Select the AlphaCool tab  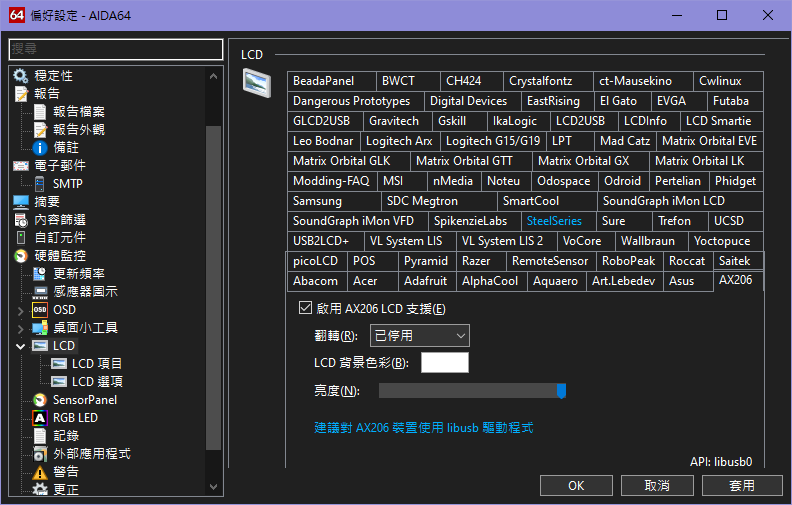pyautogui.click(x=491, y=281)
